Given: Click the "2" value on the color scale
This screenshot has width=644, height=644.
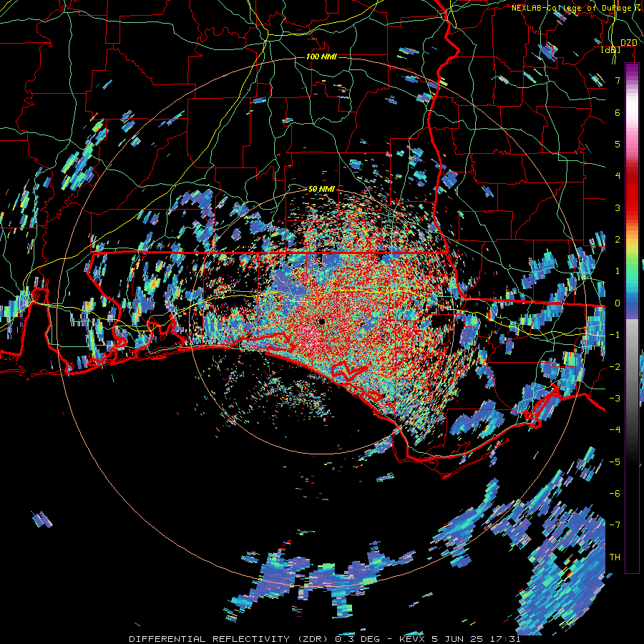Looking at the screenshot, I should (x=618, y=240).
